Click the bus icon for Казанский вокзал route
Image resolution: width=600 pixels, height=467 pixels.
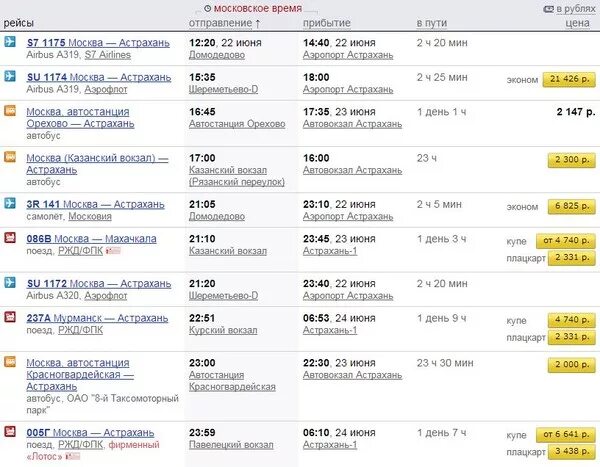tap(10, 157)
